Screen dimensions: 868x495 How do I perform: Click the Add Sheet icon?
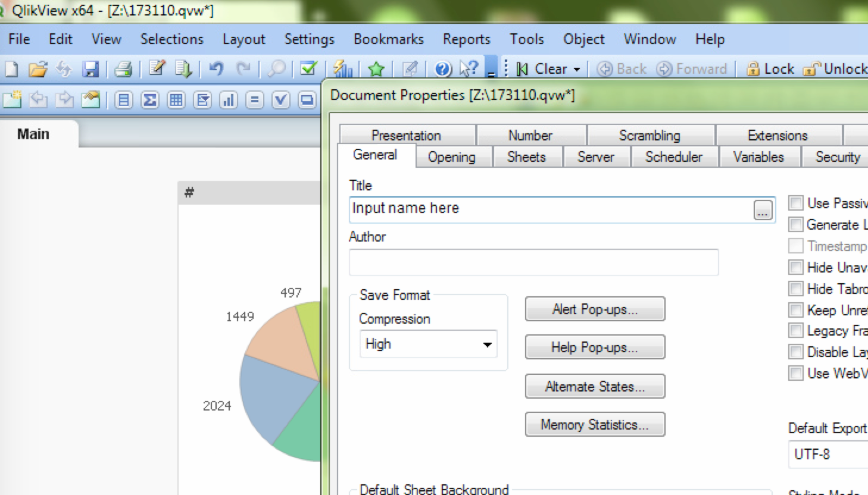click(x=12, y=99)
